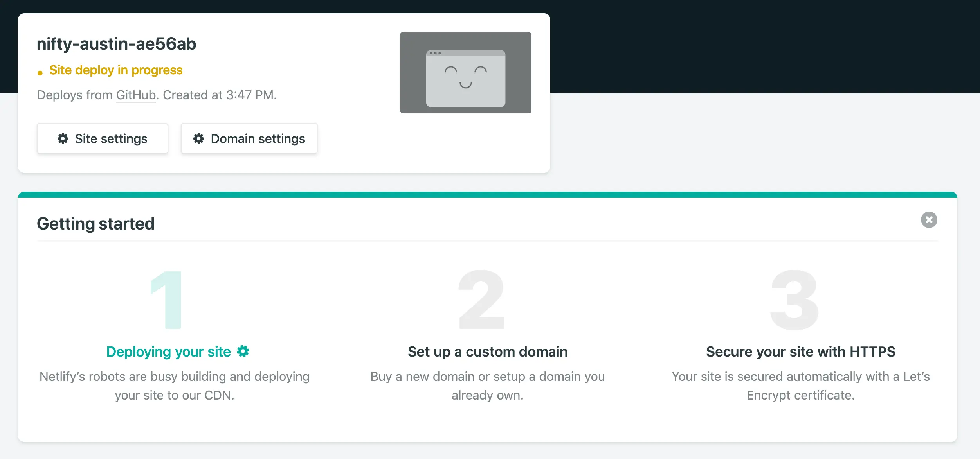Click the teal progress bar above Getting started
Image resolution: width=980 pixels, height=459 pixels.
[487, 194]
